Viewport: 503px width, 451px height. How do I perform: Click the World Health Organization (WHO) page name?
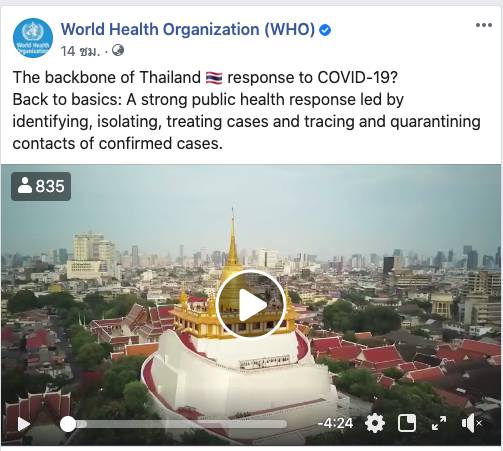pyautogui.click(x=188, y=29)
